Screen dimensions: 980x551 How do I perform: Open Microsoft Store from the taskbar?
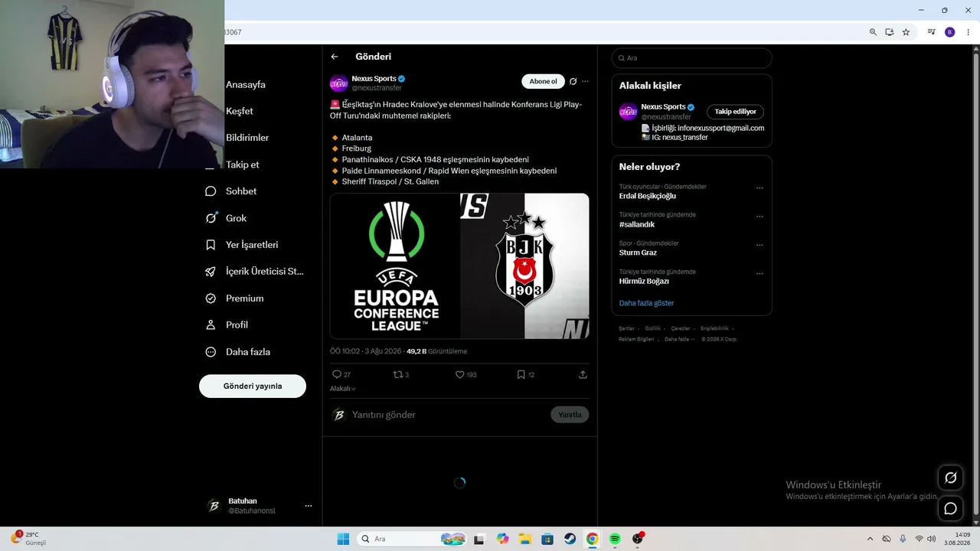click(547, 539)
